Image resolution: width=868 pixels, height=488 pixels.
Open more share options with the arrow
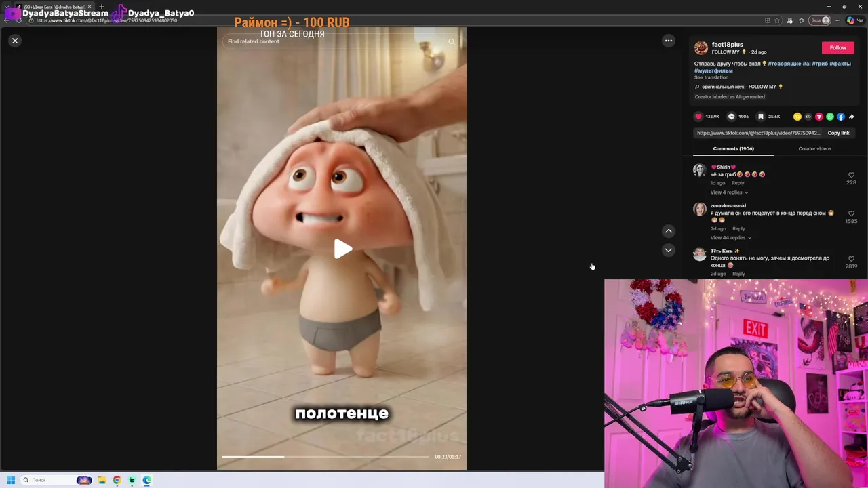852,117
